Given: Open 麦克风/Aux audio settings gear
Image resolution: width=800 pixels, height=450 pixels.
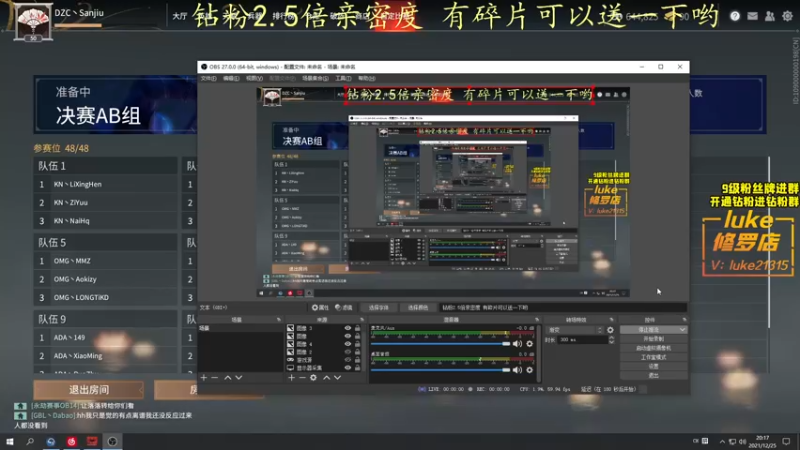Looking at the screenshot, I should [x=530, y=344].
